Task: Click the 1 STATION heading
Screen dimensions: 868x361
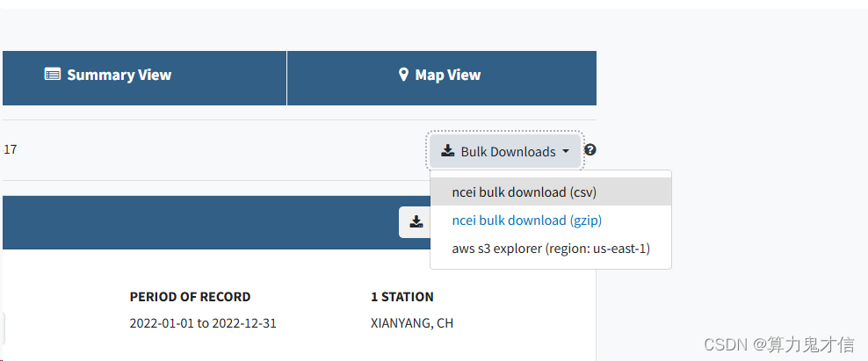Action: tap(401, 297)
